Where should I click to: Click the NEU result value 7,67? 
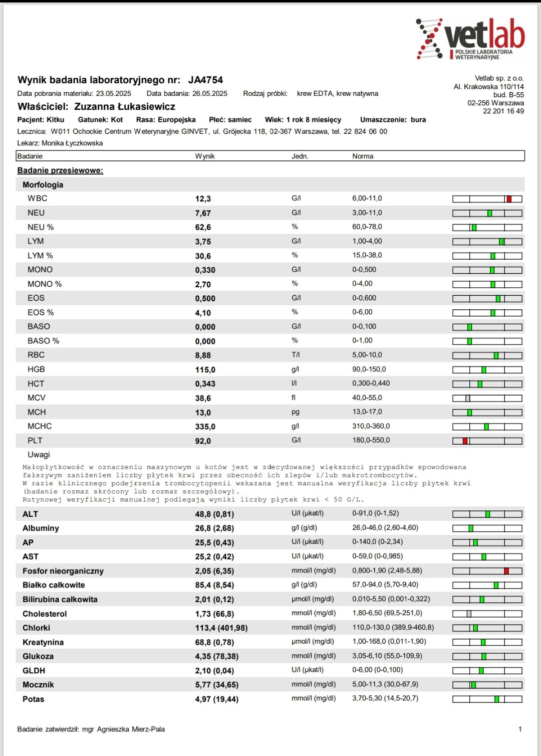click(x=203, y=214)
